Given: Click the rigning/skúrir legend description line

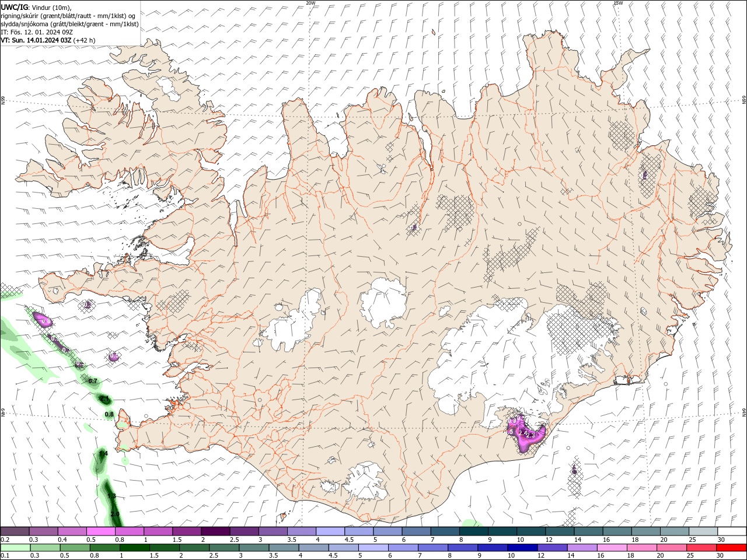Looking at the screenshot, I should (68, 15).
